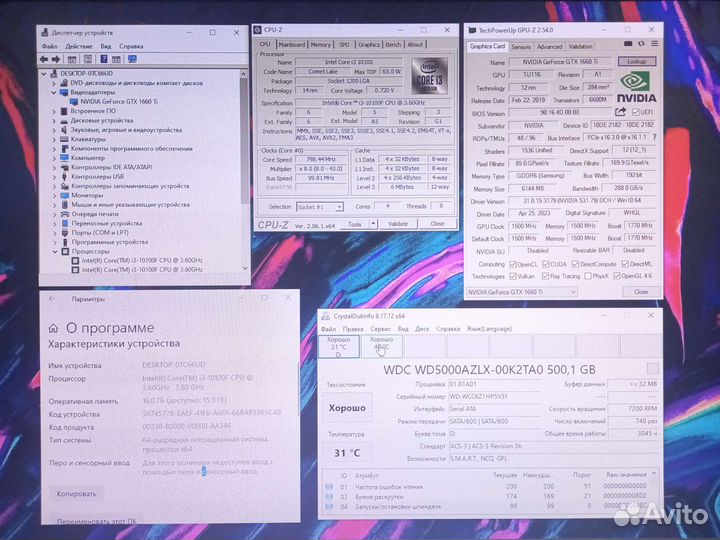Viewport: 720px width, 540px height.
Task: Toggle the PhysX checkbox
Action: coord(587,276)
